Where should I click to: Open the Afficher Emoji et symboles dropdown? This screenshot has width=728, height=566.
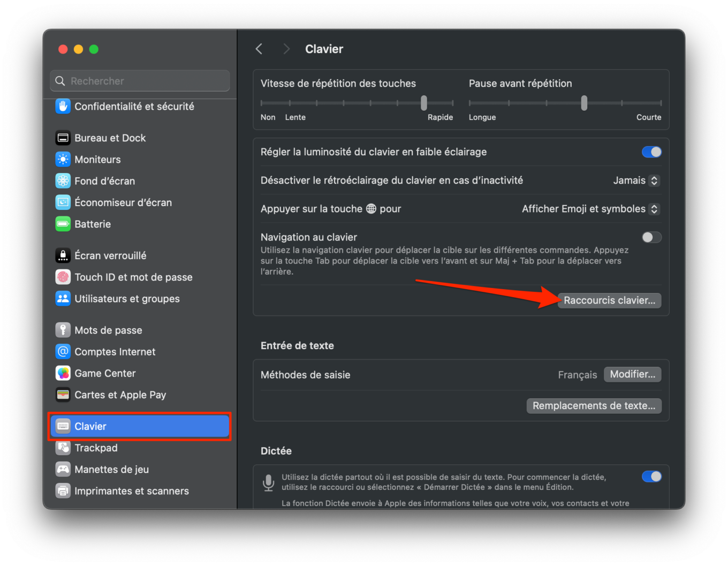point(591,209)
